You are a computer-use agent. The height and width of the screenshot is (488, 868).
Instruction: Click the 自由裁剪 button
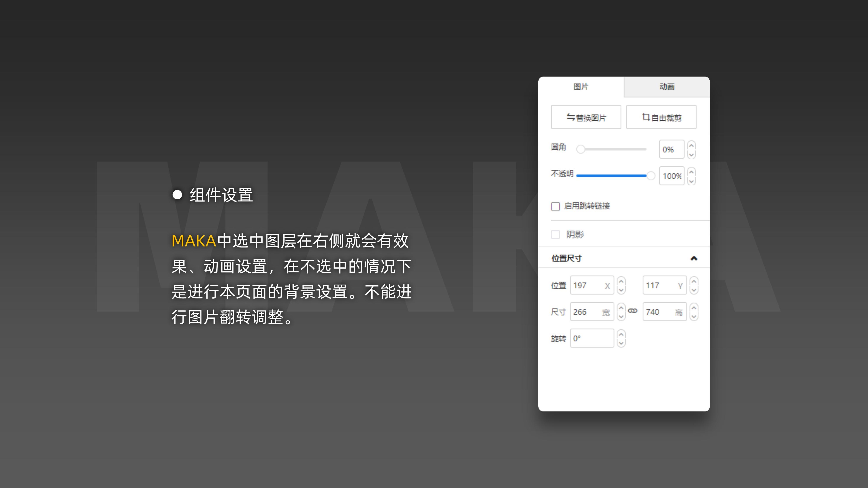[x=661, y=117]
